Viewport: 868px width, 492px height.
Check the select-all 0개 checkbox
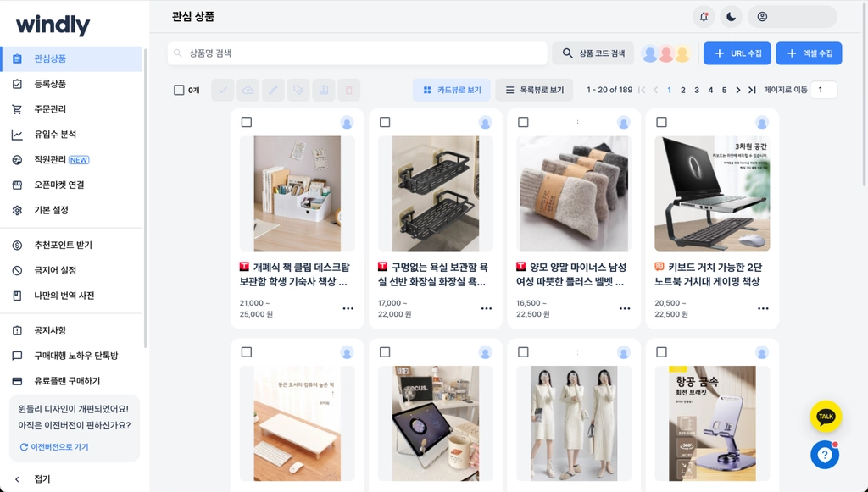(179, 90)
